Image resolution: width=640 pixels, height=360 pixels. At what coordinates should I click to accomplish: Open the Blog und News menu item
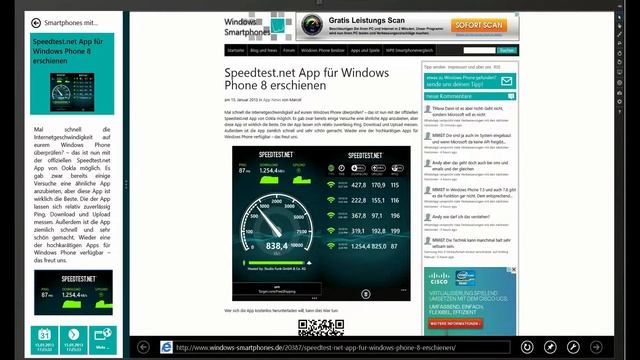(x=264, y=50)
